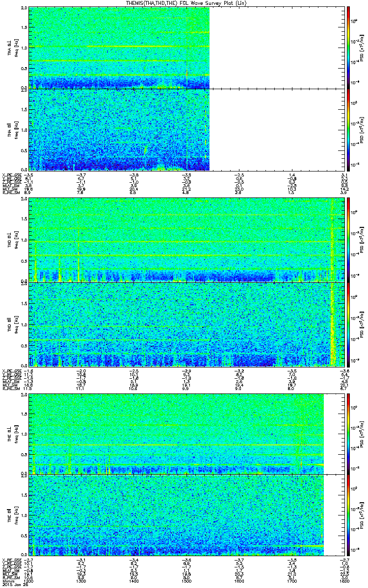Click the 1500 tick label on the hhmm axis
The image size is (368, 588).
(x=187, y=581)
